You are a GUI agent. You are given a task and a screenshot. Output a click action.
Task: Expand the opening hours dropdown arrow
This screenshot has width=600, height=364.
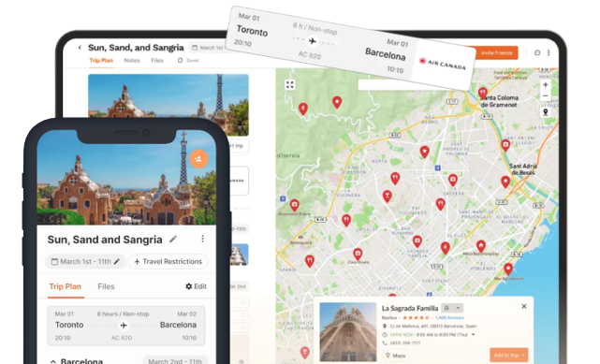pos(474,335)
